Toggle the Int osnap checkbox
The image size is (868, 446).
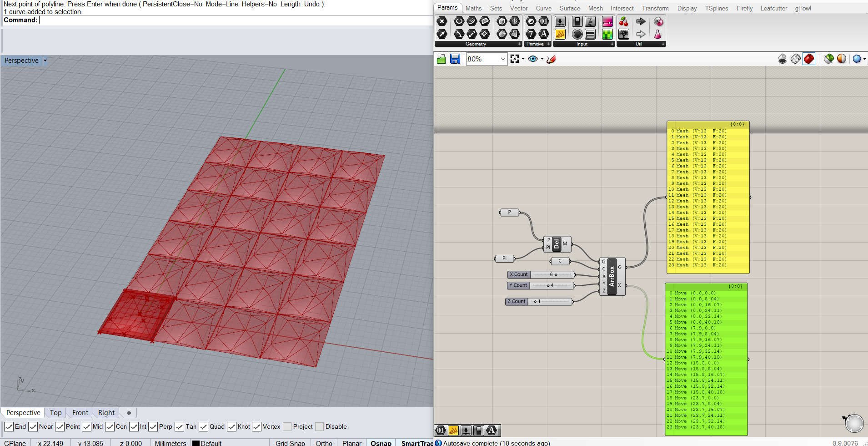(134, 426)
